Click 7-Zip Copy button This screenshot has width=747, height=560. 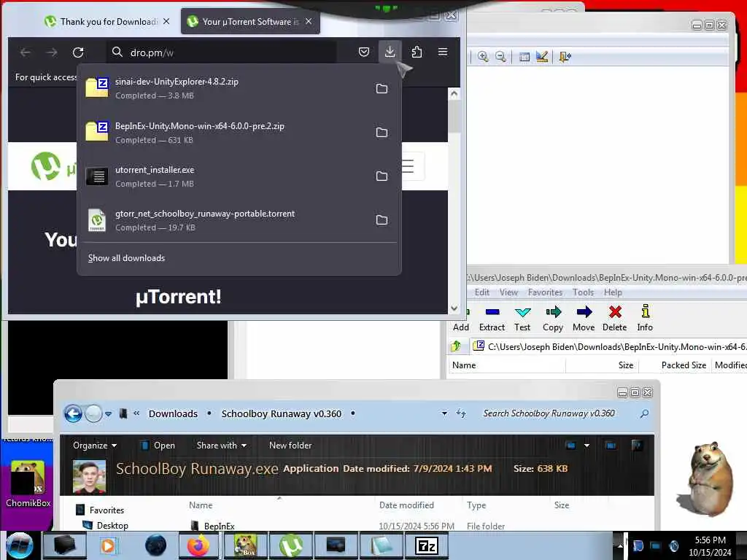click(553, 318)
